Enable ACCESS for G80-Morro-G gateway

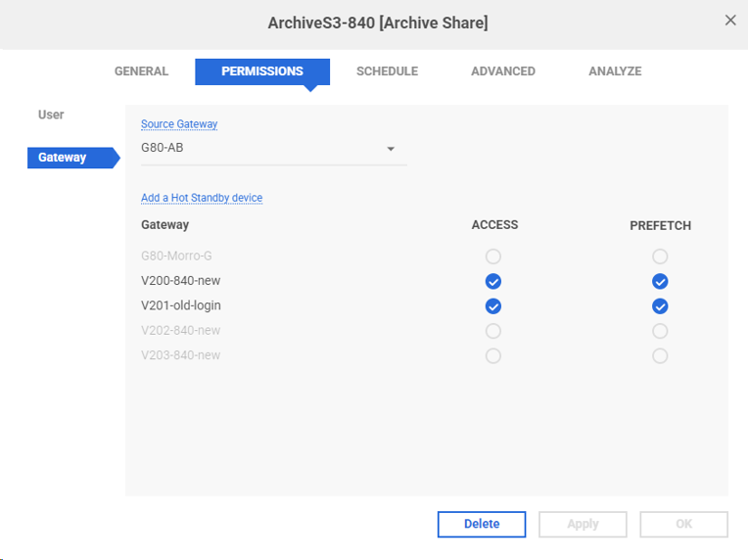pyautogui.click(x=493, y=257)
